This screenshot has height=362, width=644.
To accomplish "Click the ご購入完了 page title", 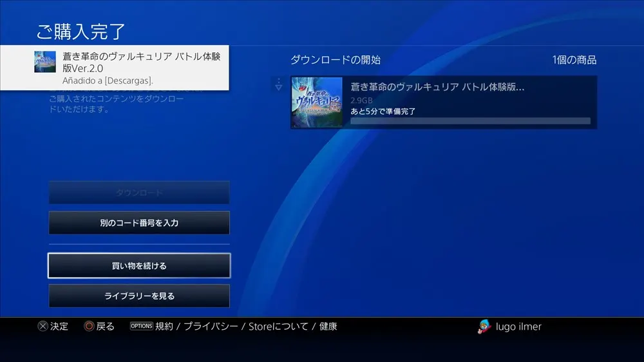I will coord(80,31).
